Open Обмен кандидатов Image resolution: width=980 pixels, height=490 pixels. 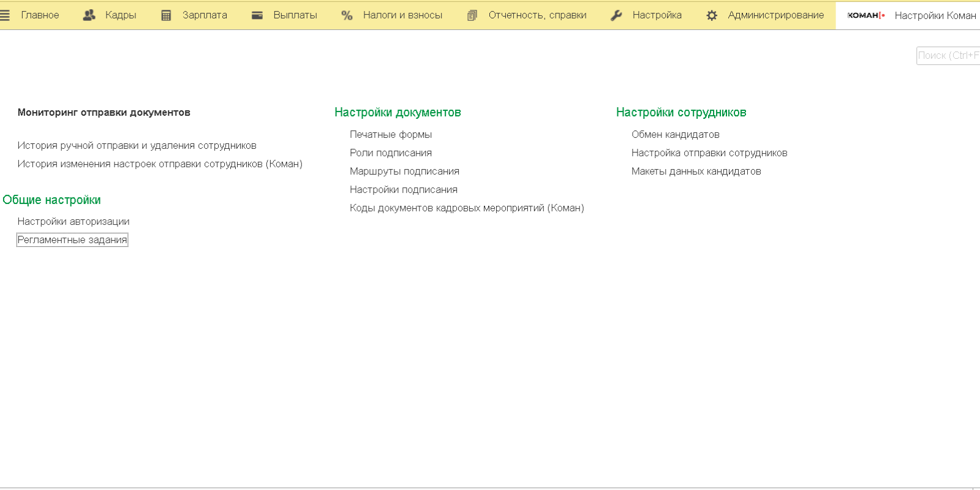(675, 135)
